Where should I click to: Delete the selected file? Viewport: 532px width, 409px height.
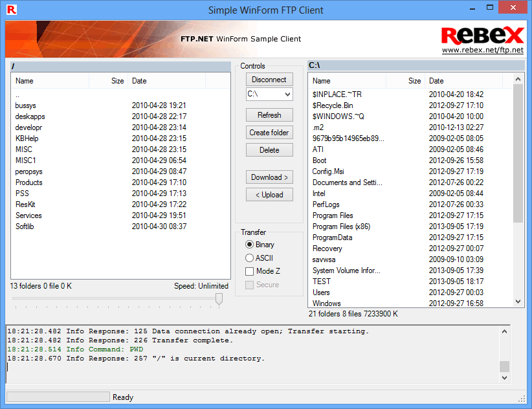[x=269, y=149]
